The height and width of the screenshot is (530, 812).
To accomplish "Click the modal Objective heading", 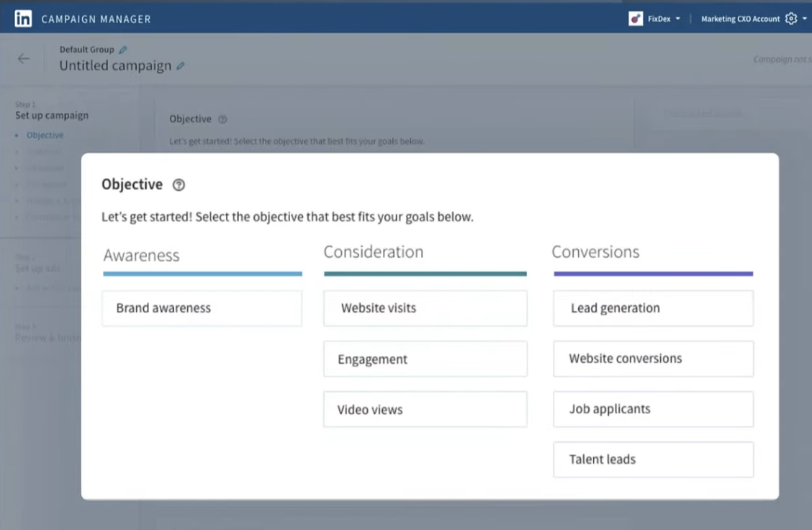I will (132, 184).
